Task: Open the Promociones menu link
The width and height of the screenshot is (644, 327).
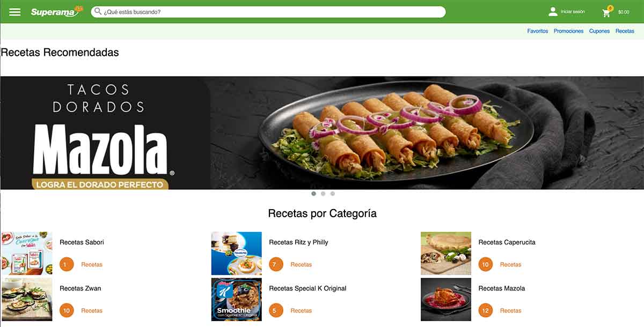Action: pyautogui.click(x=568, y=31)
